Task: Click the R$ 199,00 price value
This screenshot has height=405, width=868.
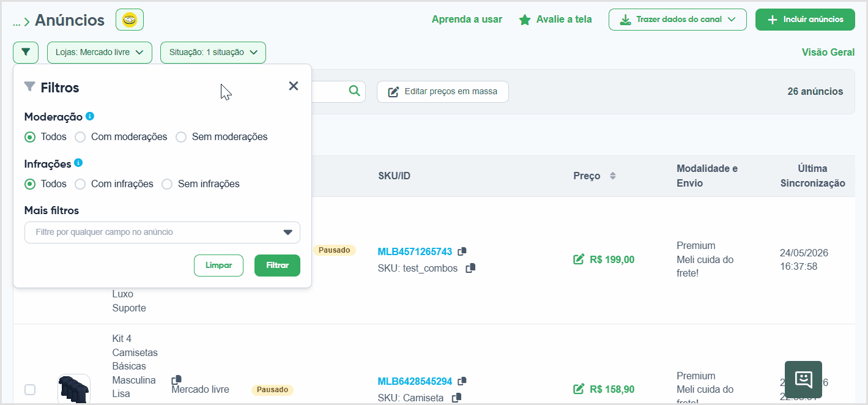Action: [x=612, y=260]
